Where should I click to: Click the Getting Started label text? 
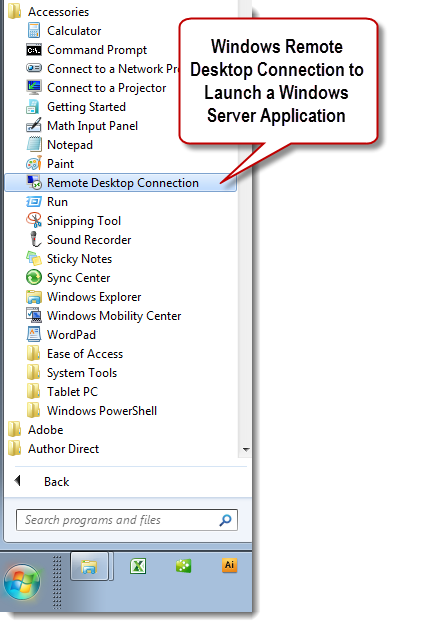[x=86, y=107]
